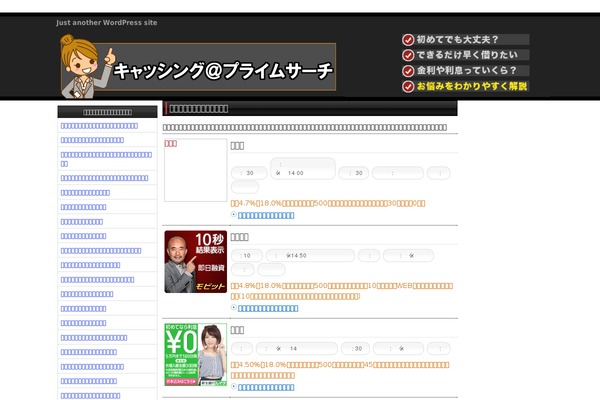Open the yellow お悩みをわかりやすく解説 link

465,87
